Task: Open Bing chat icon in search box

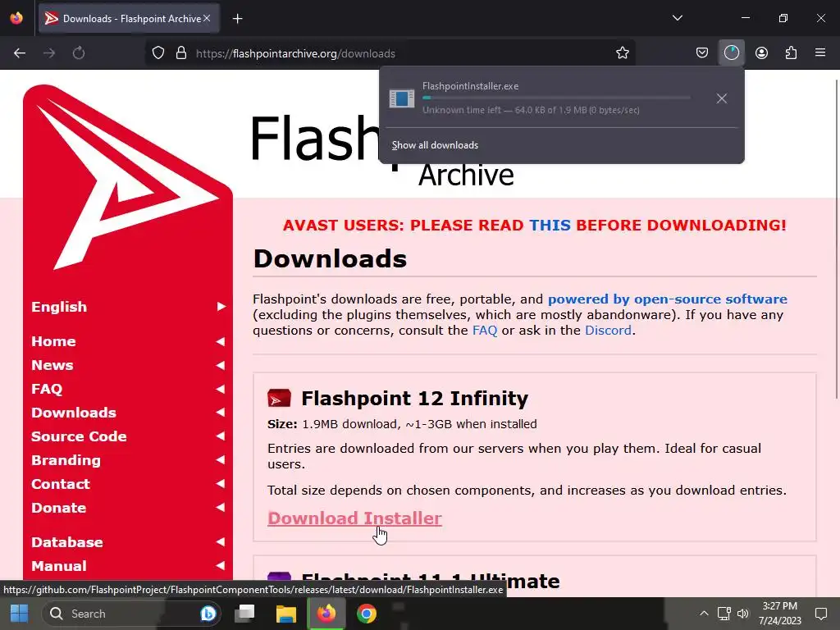Action: [x=208, y=614]
